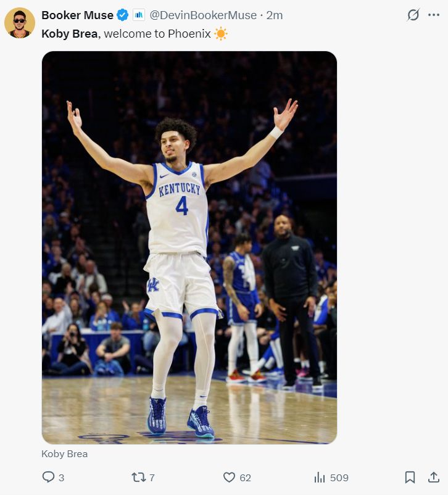
Task: Click the Koby Brea caption below the image
Action: tap(65, 454)
